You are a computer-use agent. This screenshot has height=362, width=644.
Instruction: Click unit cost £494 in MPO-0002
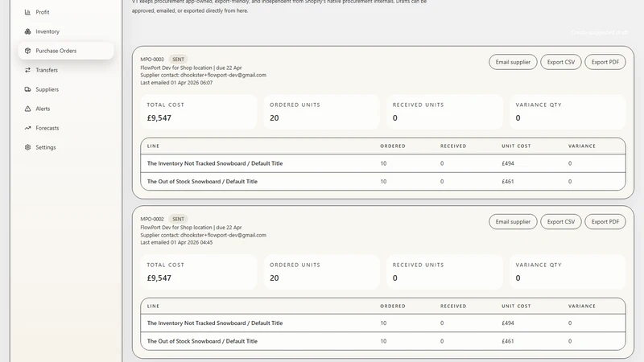click(508, 323)
